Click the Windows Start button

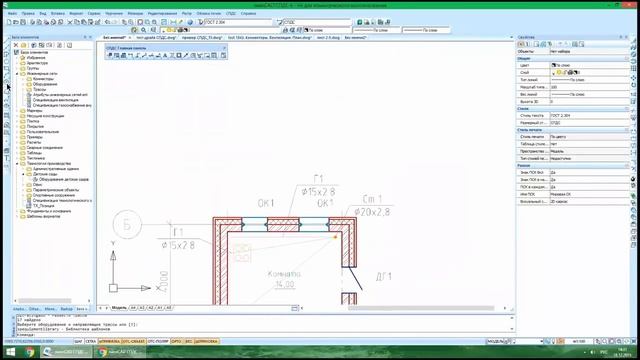click(x=11, y=352)
